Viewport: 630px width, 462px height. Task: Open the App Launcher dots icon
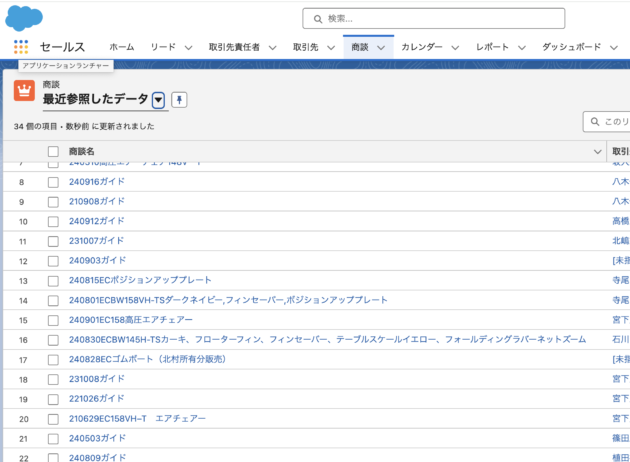21,47
